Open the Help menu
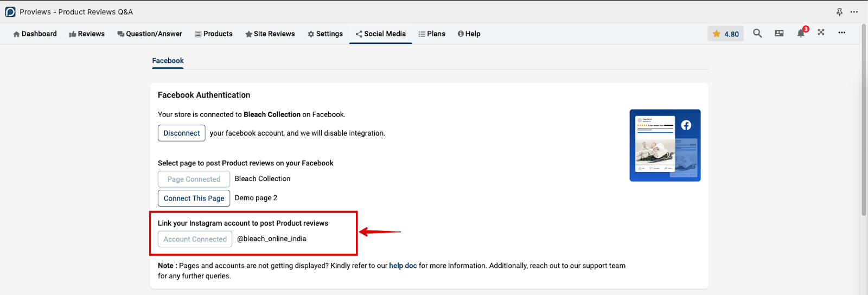This screenshot has height=295, width=868. click(x=469, y=34)
